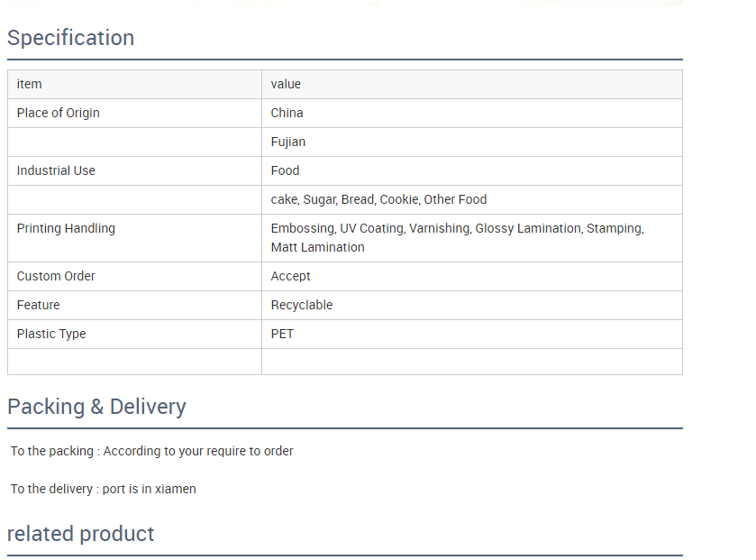This screenshot has height=560, width=756.
Task: Click the 'port is in xiamen' delivery text
Action: [x=149, y=489]
